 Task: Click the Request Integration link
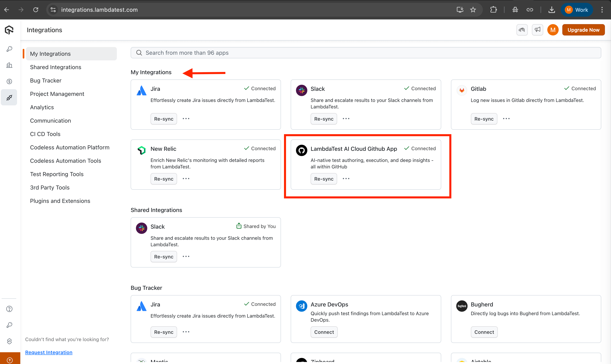pos(49,352)
